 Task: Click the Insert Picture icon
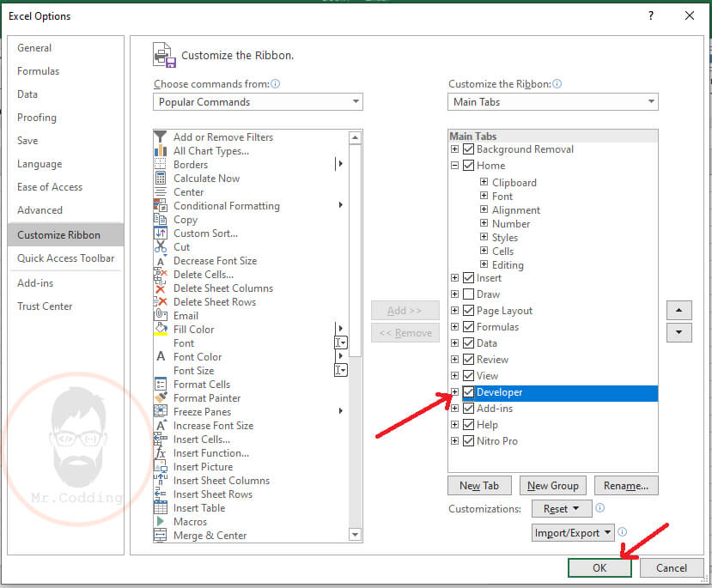(161, 466)
